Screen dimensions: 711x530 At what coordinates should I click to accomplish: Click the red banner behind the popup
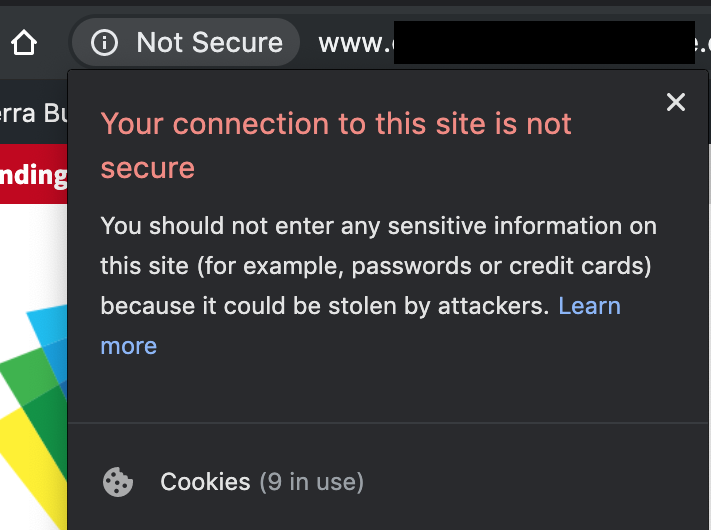34,174
